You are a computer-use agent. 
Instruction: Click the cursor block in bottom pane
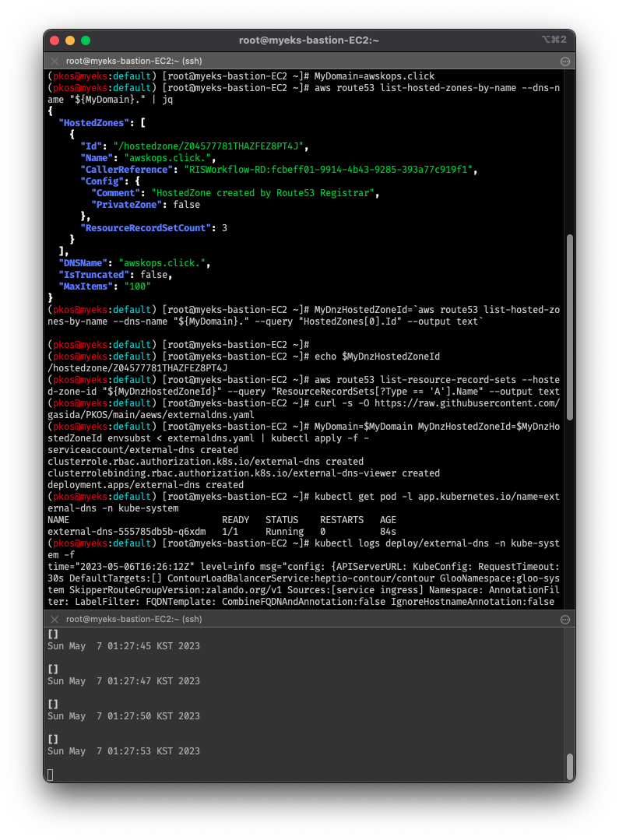pos(51,775)
